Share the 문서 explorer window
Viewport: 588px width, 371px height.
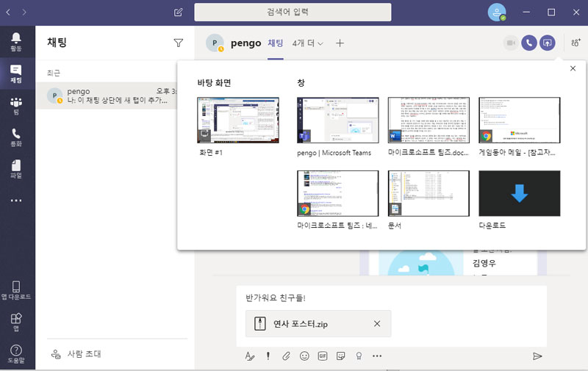click(x=429, y=193)
